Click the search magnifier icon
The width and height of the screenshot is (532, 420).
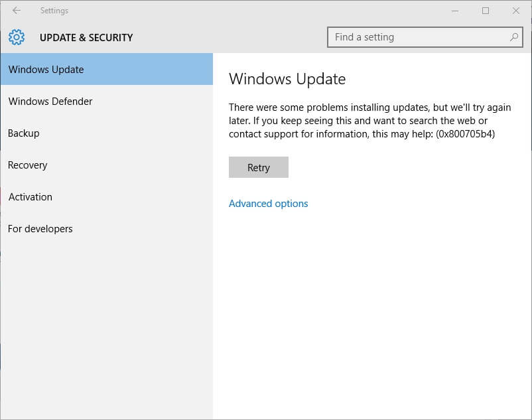coord(514,37)
